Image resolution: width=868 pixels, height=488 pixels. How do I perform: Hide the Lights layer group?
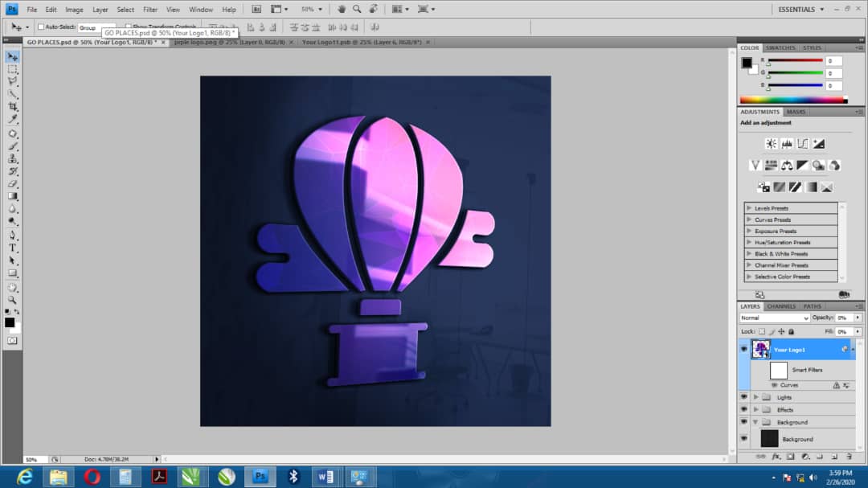point(743,397)
